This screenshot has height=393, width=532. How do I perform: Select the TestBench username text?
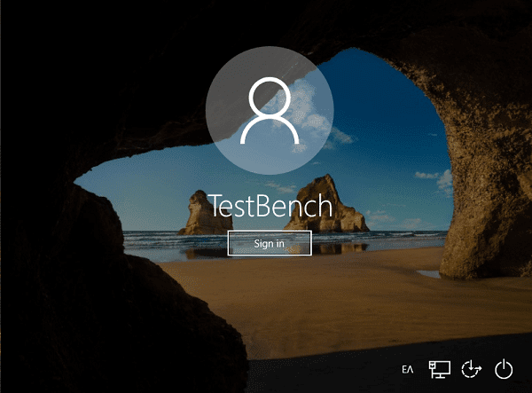pos(270,206)
